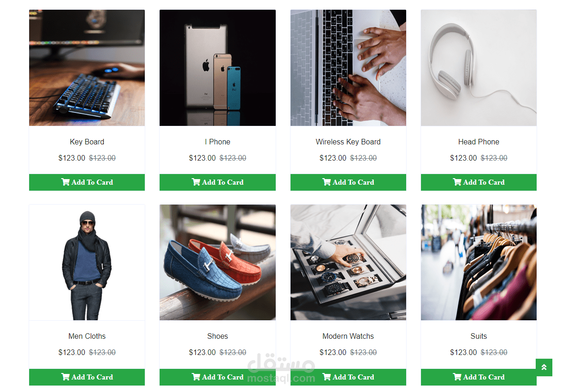Click cart icon under Wireless Key Board
This screenshot has height=392, width=563.
(x=327, y=182)
